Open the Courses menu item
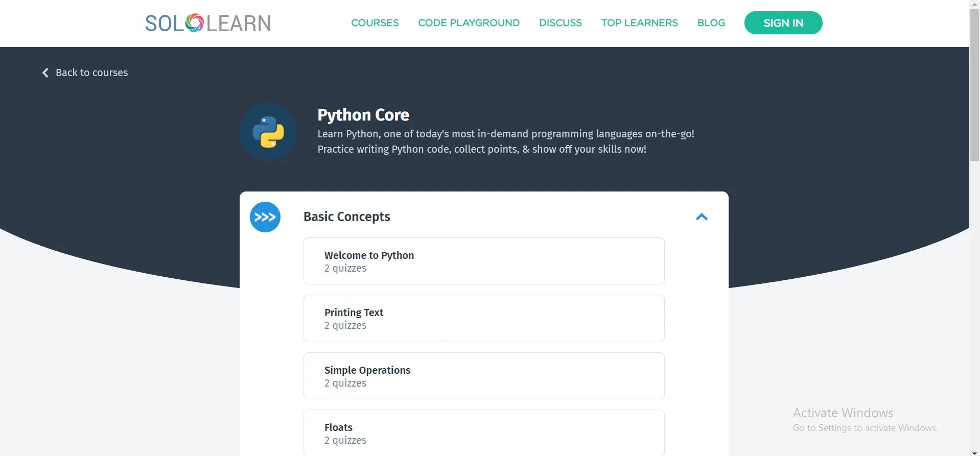 click(x=375, y=23)
